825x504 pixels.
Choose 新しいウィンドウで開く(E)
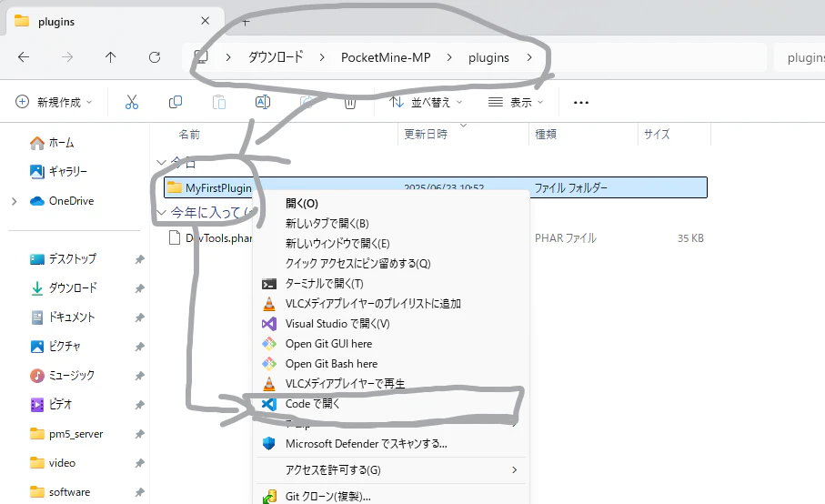coord(391,244)
